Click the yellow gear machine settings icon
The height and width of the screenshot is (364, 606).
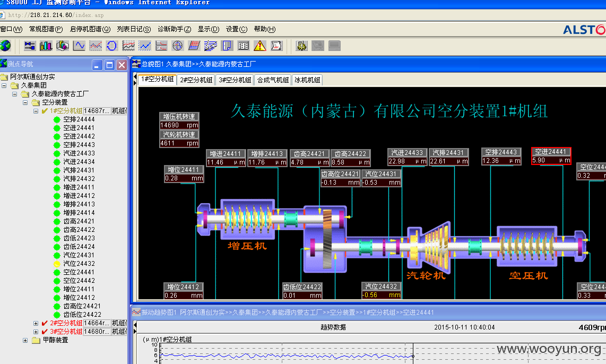coord(301,46)
